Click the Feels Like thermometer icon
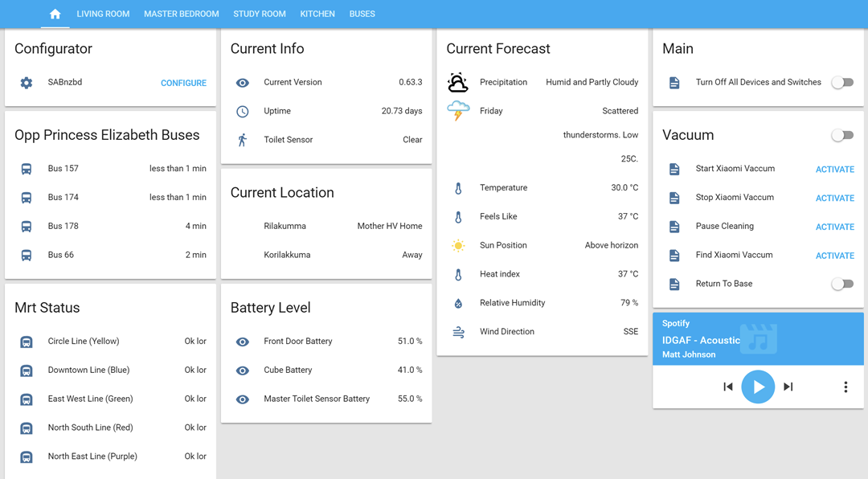 pos(458,217)
